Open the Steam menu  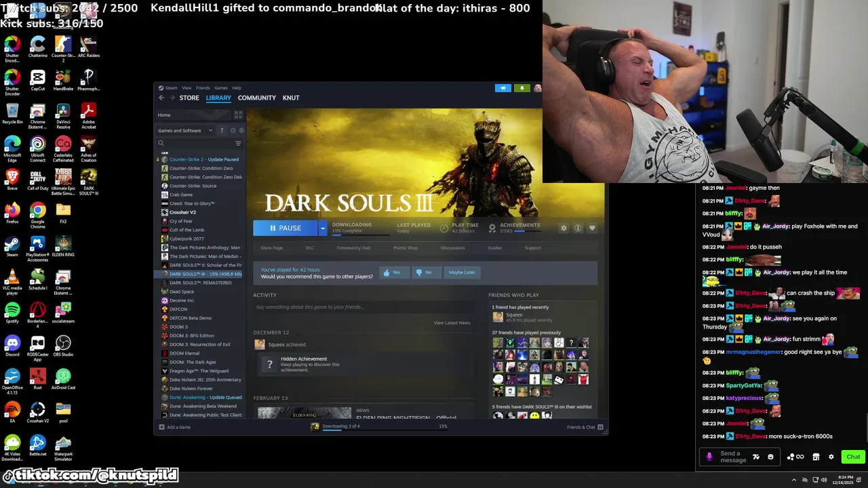(172, 88)
